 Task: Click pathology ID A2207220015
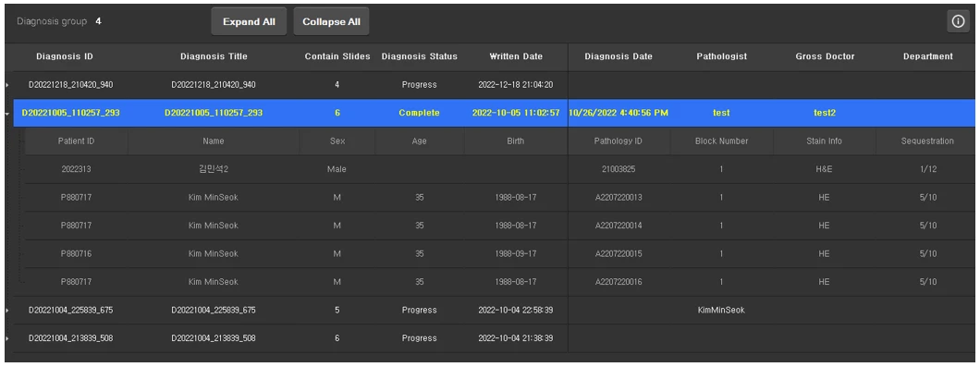tap(619, 254)
